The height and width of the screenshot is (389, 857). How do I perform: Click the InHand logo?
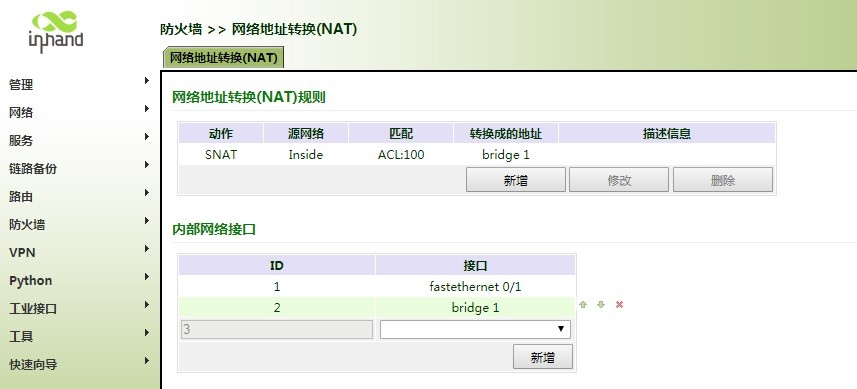55,32
